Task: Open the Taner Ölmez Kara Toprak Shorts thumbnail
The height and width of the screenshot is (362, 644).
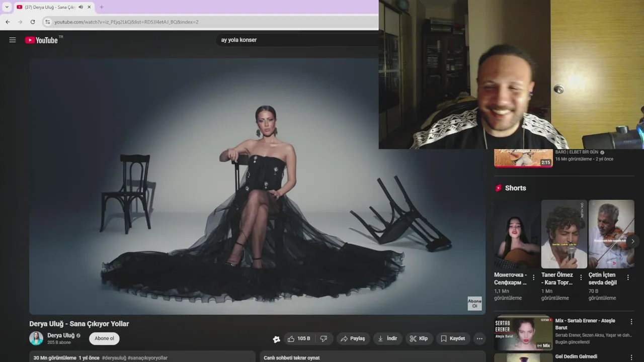Action: tap(564, 234)
